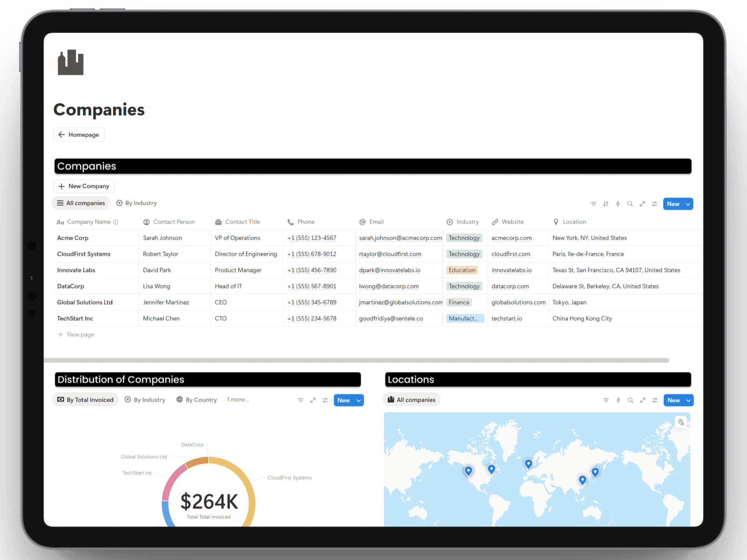The width and height of the screenshot is (747, 560).
Task: Expand Companies table with the full-screen arrows icon
Action: [x=642, y=204]
